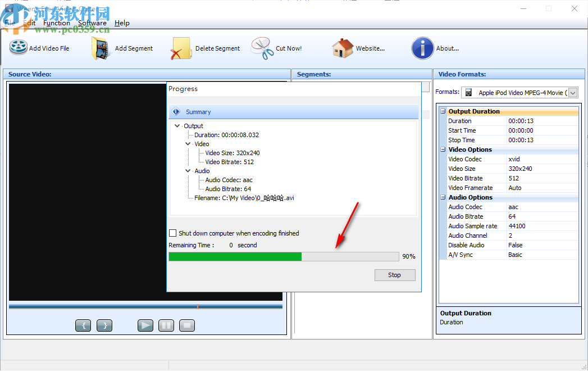This screenshot has width=588, height=371.
Task: Click the Add Video File label
Action: 49,48
